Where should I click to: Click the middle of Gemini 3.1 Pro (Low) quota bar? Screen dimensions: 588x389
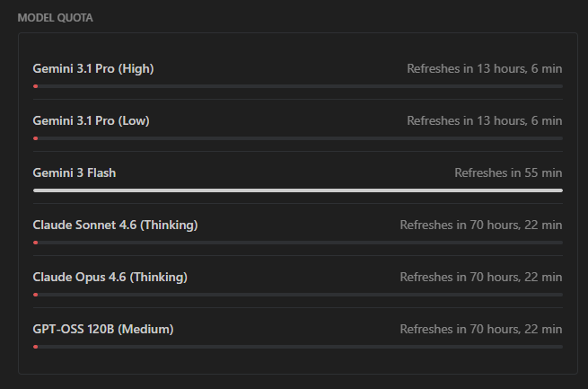point(297,138)
